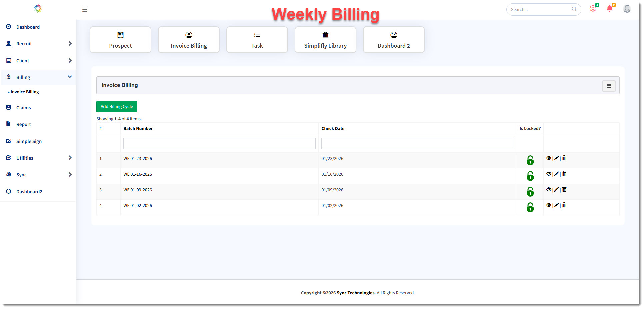Click the hamburger sidebar toggle icon

[85, 10]
